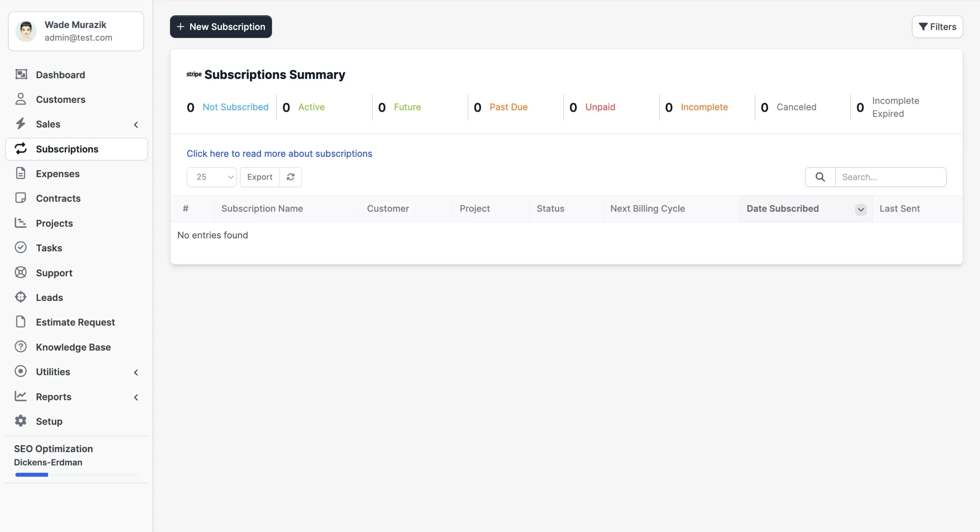Open the Setup menu item
Image resolution: width=980 pixels, height=532 pixels.
pos(49,421)
